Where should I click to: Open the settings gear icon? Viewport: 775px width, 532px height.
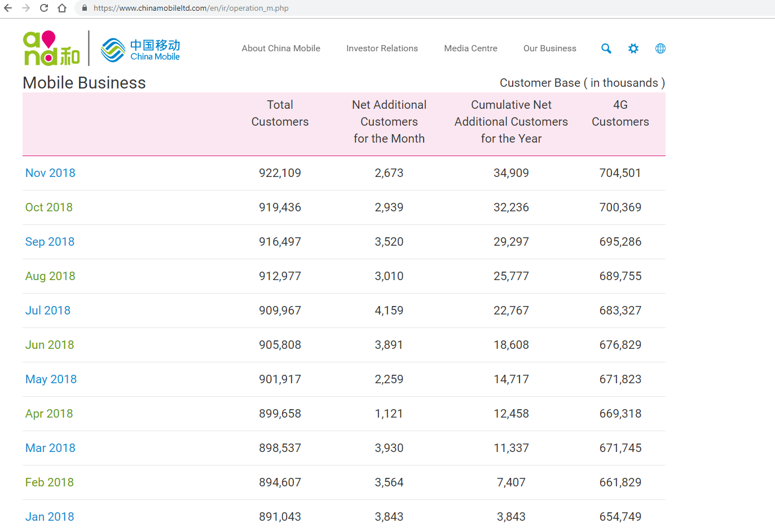click(x=633, y=48)
